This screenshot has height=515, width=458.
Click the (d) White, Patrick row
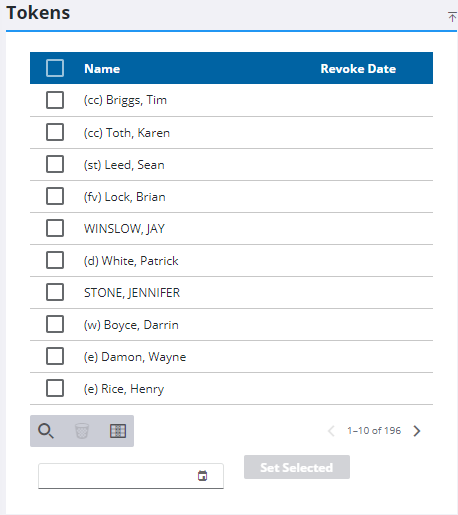(x=231, y=260)
